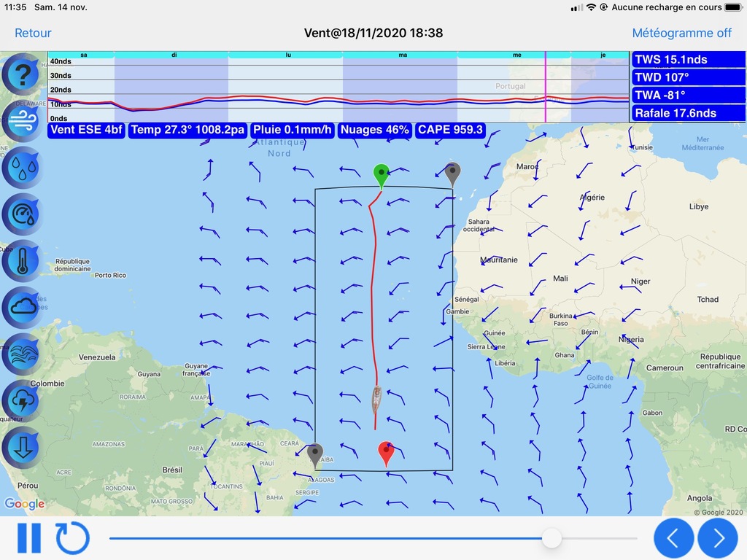Step to the previous forecast time
Screen dimensions: 747x560
coord(673,538)
